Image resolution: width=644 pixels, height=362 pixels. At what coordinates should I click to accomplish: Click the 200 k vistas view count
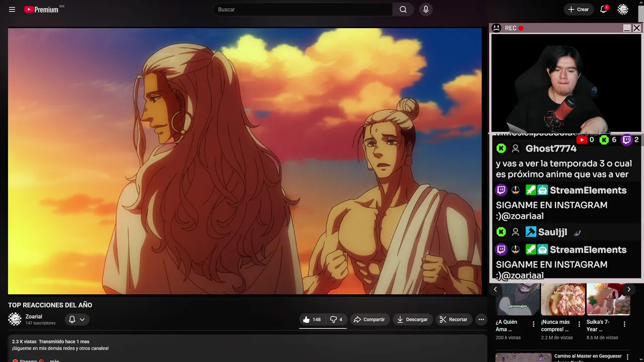click(508, 338)
